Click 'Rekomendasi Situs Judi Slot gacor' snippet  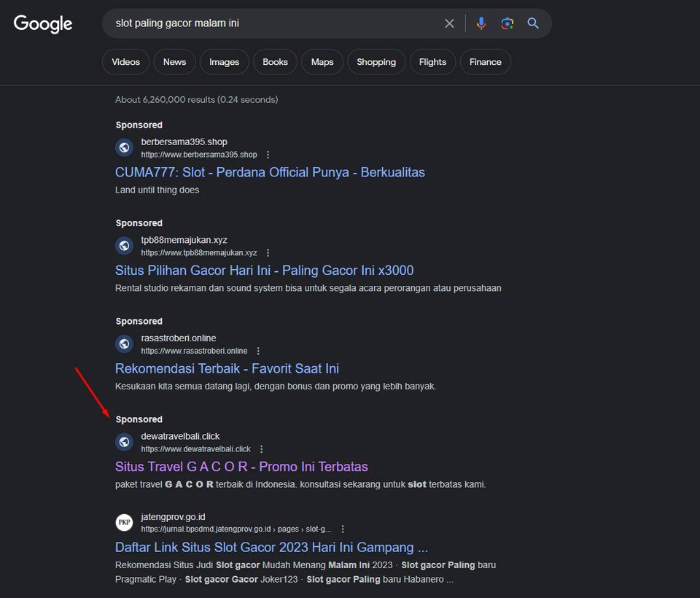click(306, 572)
